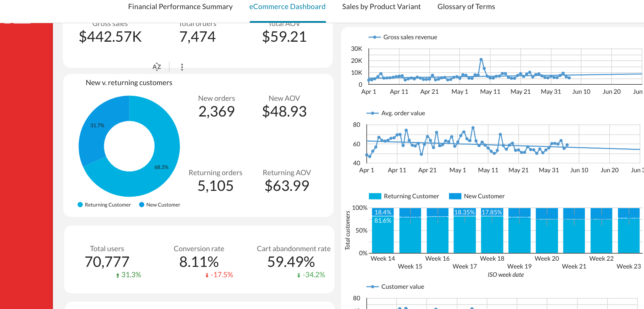Click New Customer legend swatch above bar chart

coord(455,196)
